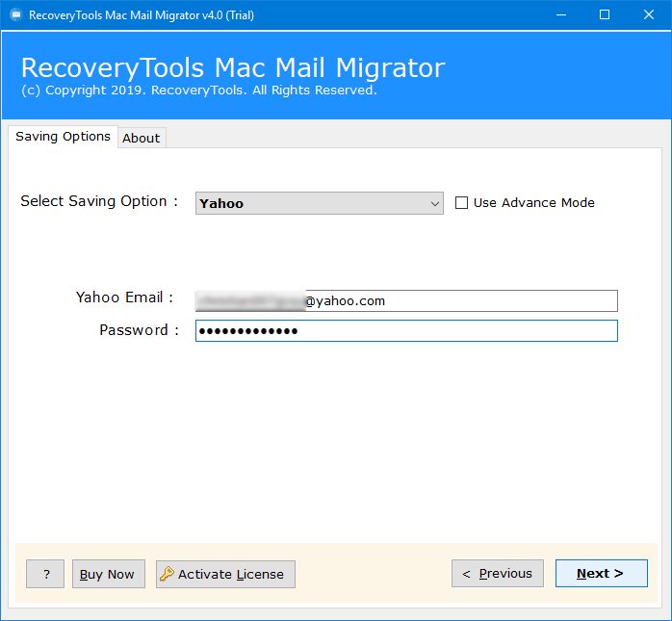Click the Yahoo Email input field

[406, 300]
